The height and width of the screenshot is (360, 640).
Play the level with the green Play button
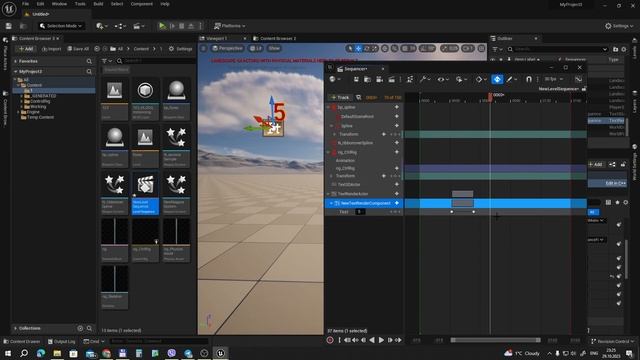tap(162, 26)
